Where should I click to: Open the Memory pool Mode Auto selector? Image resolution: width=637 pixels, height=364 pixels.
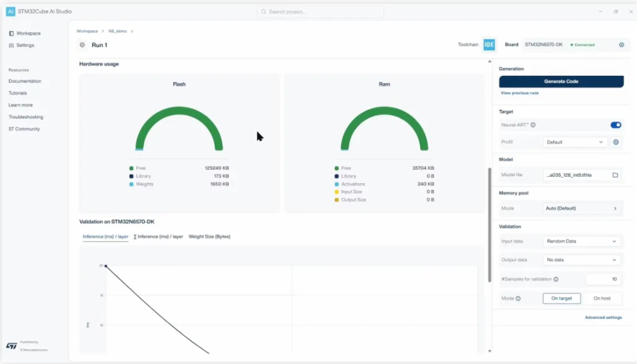[582, 208]
